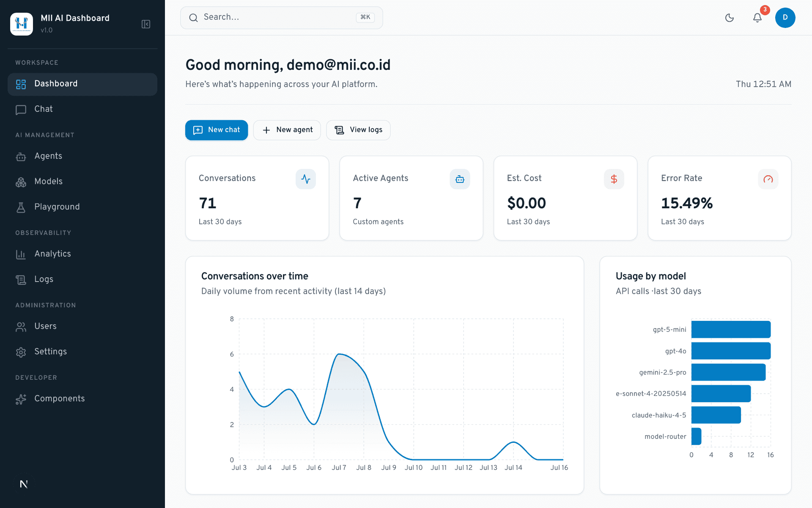The height and width of the screenshot is (508, 812).
Task: Create a New agent
Action: pos(287,130)
